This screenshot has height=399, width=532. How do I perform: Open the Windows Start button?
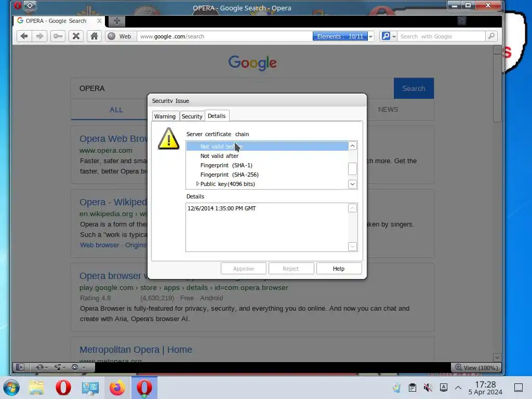11,388
